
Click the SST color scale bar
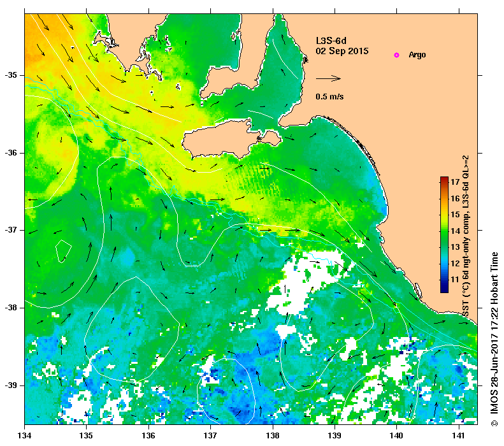pos(444,234)
